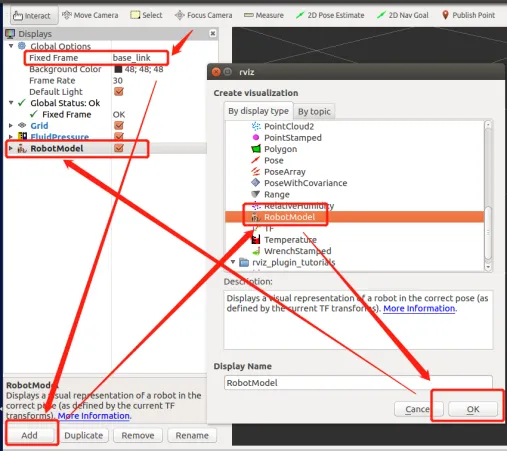Activate the Move Camera tool

(x=90, y=15)
